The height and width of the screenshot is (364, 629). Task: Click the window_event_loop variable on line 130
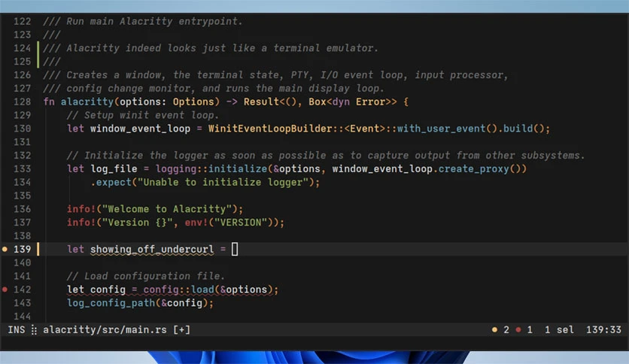tap(140, 129)
